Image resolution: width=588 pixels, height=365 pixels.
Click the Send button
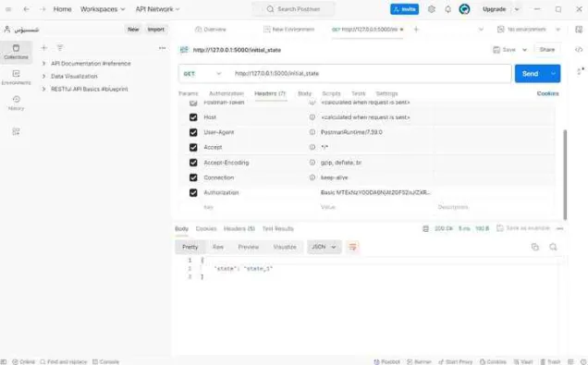pos(531,73)
